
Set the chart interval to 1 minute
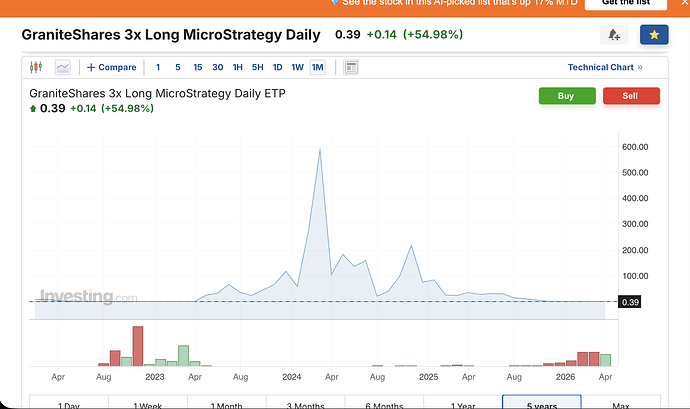tap(158, 67)
